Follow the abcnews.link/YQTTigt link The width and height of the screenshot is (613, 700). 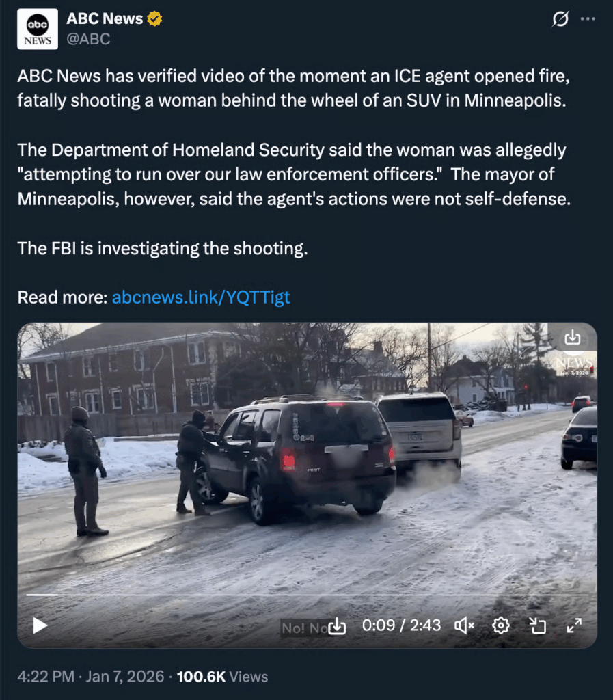pos(201,297)
